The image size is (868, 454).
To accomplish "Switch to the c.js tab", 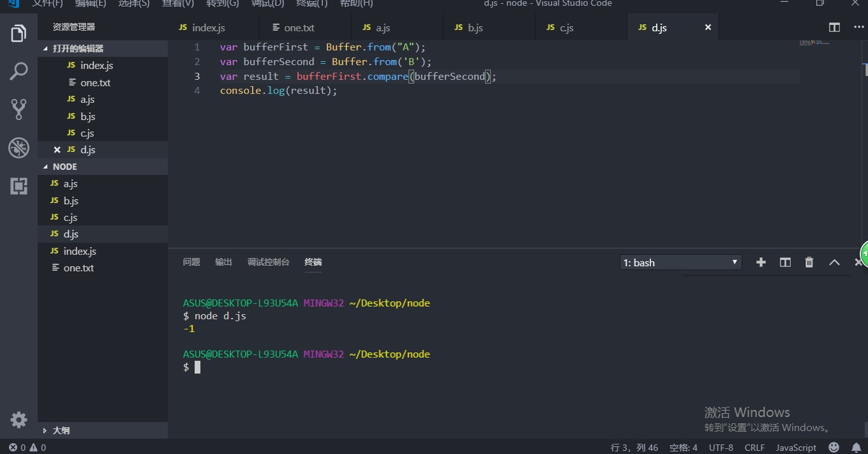I will 581,27.
